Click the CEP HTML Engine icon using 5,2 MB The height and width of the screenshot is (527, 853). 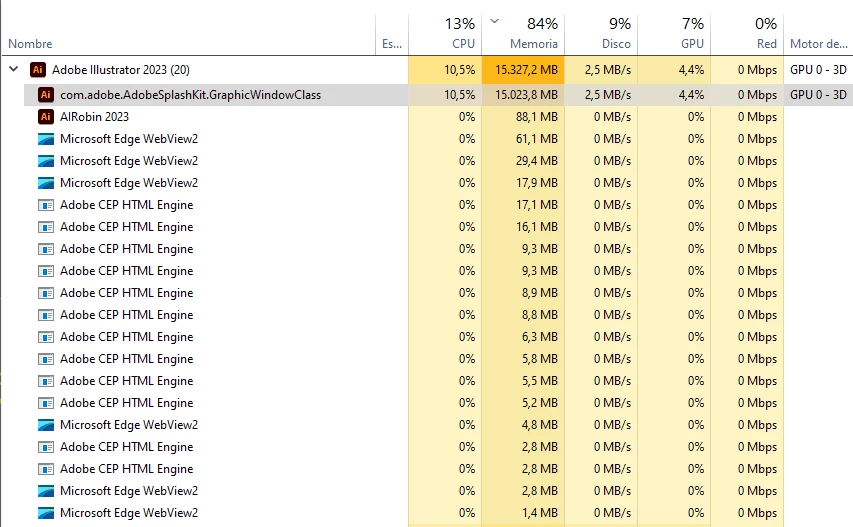[46, 403]
